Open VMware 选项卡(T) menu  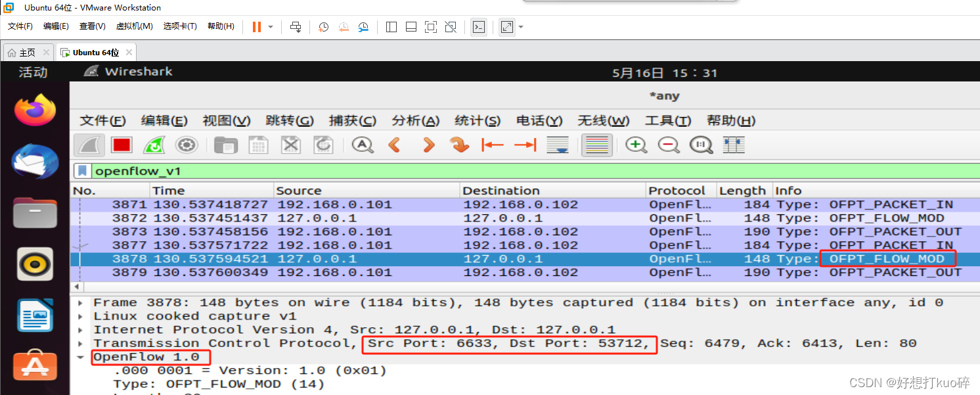(x=180, y=26)
